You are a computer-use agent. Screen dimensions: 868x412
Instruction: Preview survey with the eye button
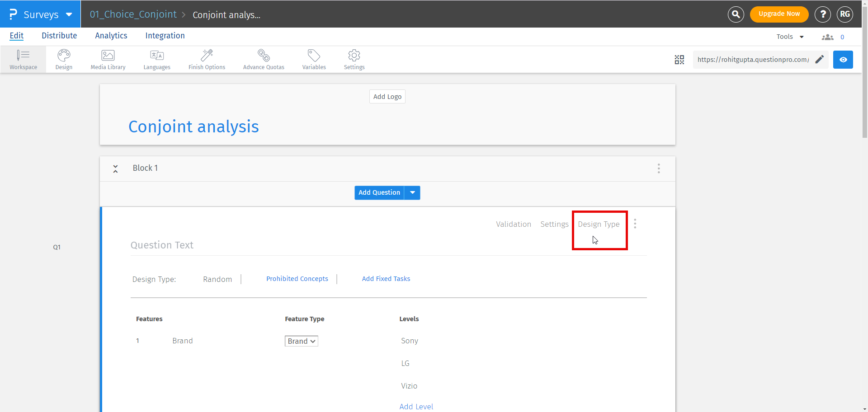(x=843, y=60)
